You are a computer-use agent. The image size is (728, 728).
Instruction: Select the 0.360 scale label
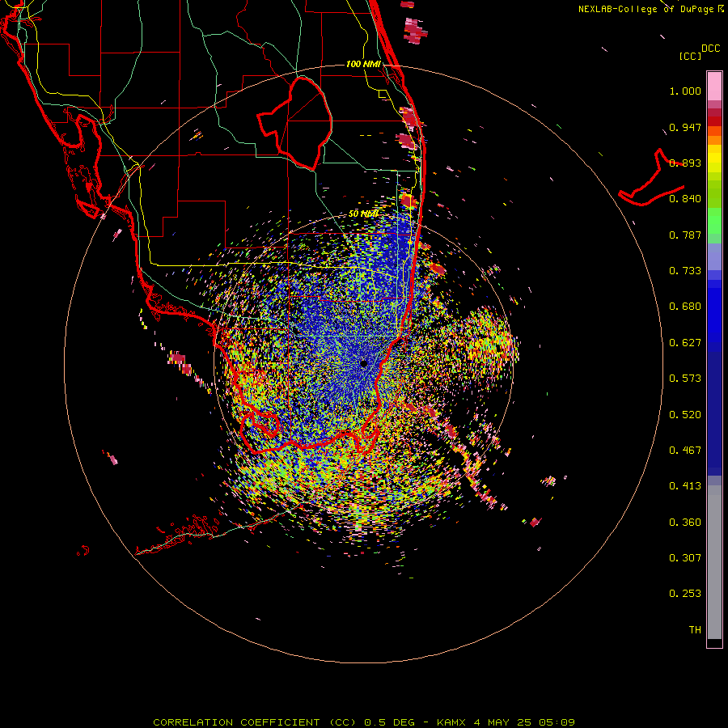(x=685, y=523)
